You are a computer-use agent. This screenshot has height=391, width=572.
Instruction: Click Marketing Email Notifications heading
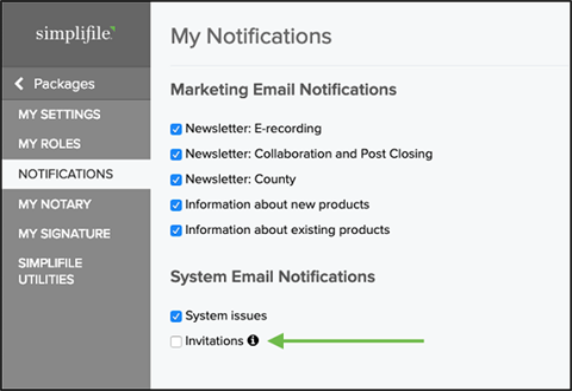283,90
